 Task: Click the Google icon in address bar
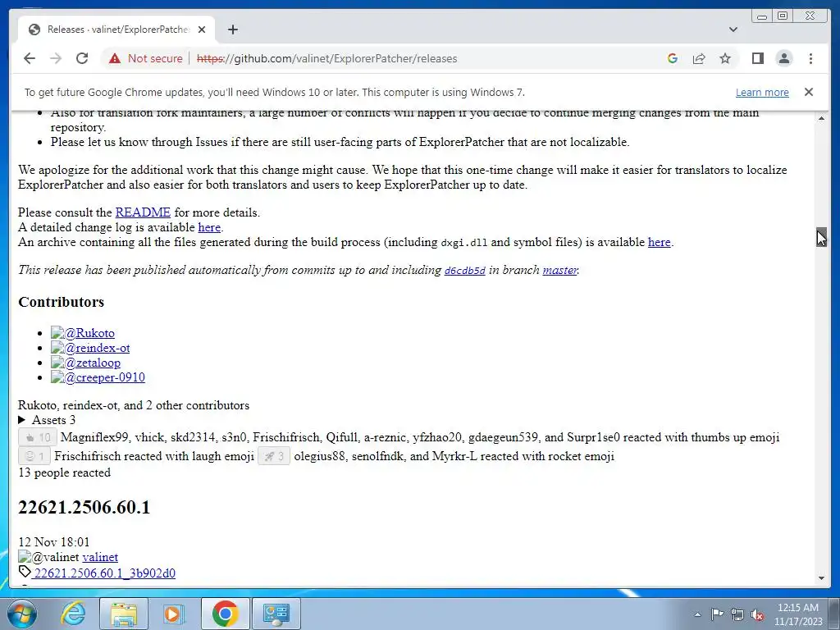[673, 58]
